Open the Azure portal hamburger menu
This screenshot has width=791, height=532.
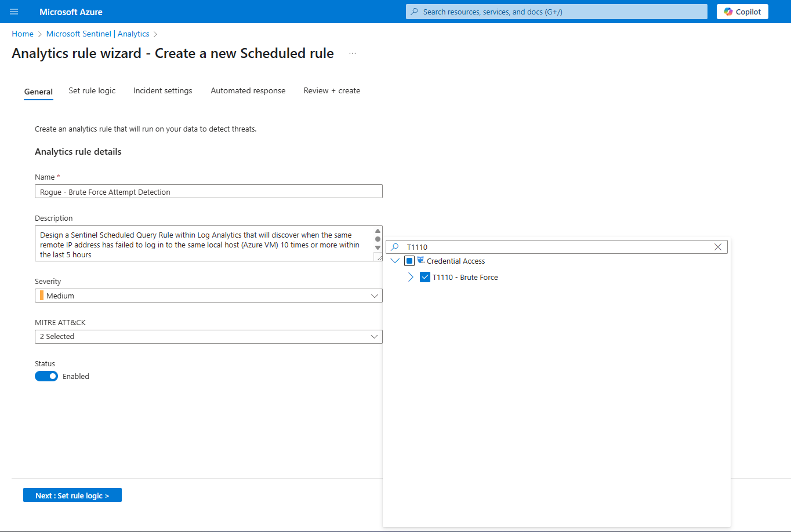[14, 12]
